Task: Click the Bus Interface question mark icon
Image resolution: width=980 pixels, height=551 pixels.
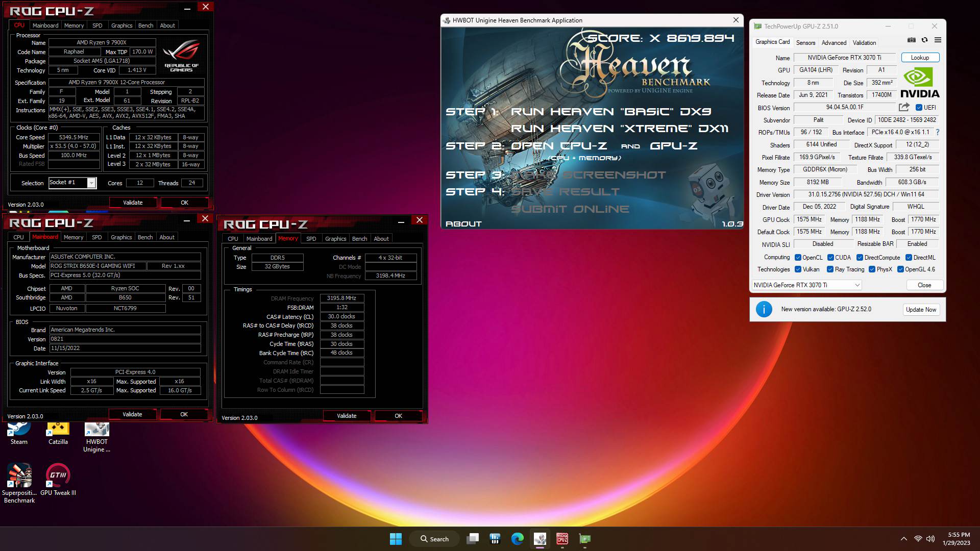Action: [x=938, y=132]
